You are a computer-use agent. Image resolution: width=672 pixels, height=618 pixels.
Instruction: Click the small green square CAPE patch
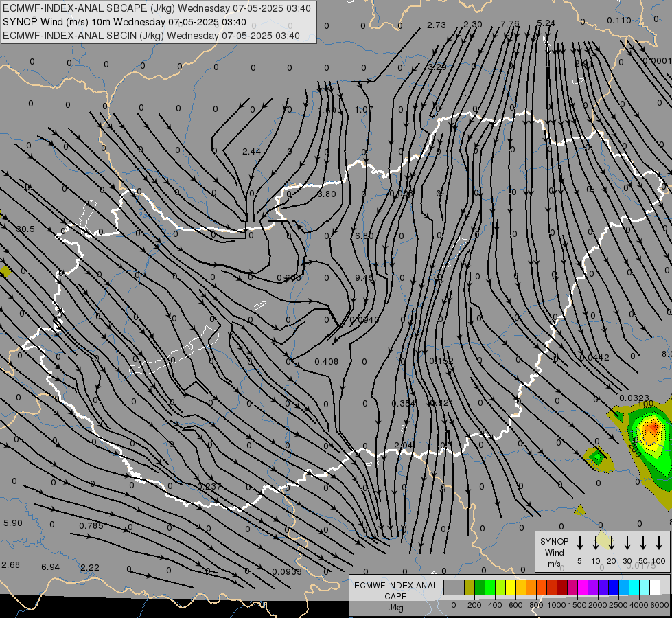[x=596, y=457]
